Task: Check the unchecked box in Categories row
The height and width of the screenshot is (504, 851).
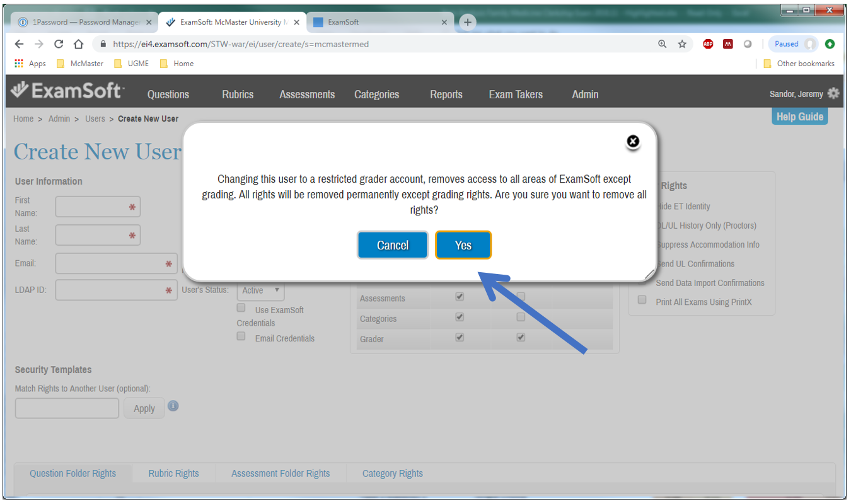Action: (521, 316)
